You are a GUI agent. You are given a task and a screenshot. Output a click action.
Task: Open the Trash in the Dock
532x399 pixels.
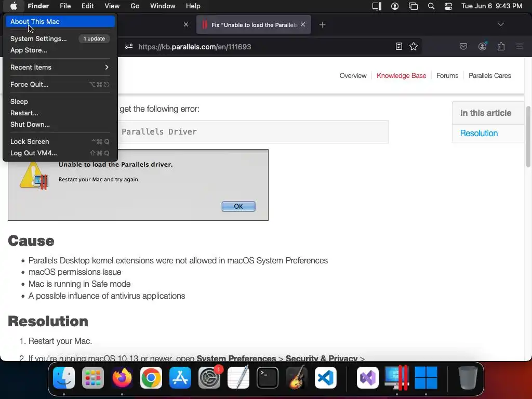468,378
